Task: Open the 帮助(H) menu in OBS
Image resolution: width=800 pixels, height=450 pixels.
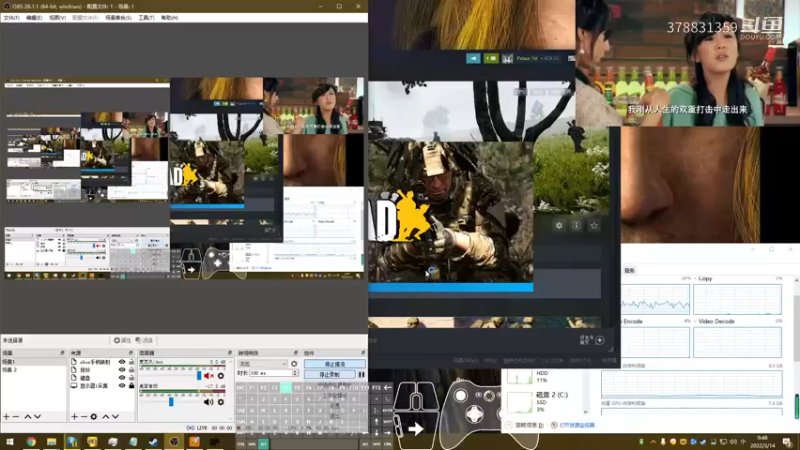Action: pos(169,18)
